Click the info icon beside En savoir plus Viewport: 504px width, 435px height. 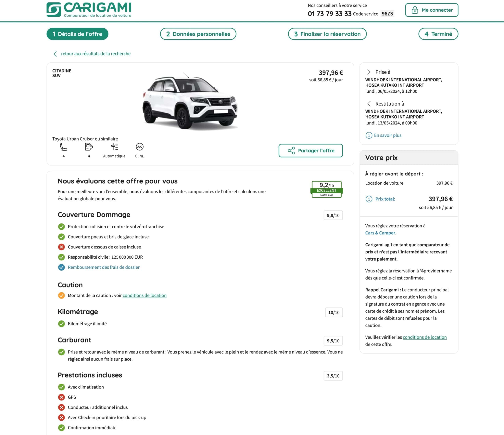tap(369, 135)
